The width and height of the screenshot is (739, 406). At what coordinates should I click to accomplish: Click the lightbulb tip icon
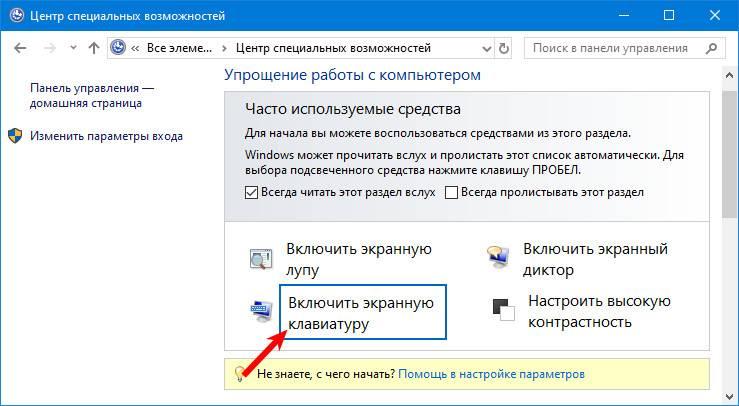239,374
